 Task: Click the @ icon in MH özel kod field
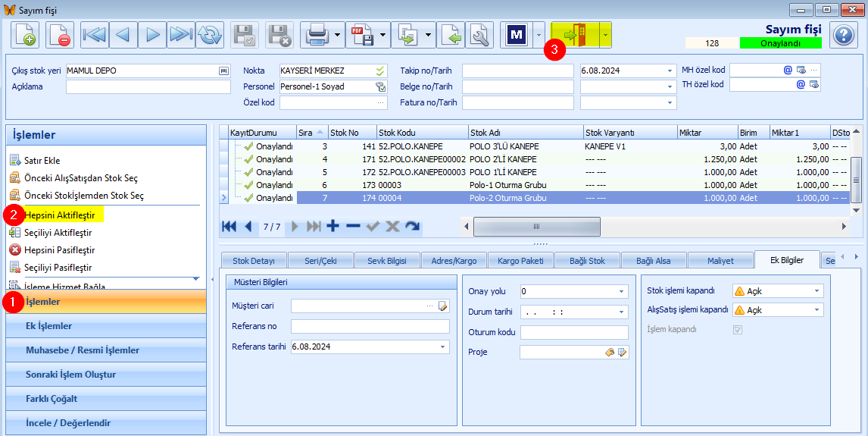tap(788, 70)
